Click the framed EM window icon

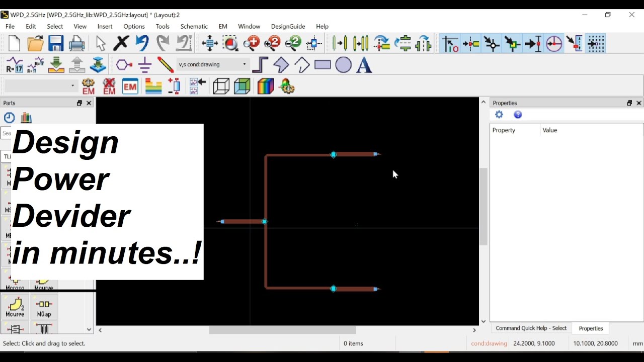point(130,86)
